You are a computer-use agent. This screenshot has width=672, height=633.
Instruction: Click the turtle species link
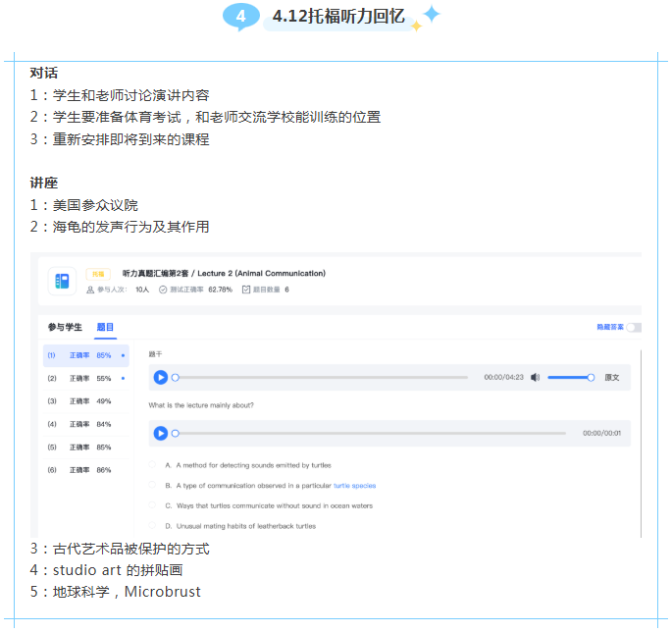[354, 485]
